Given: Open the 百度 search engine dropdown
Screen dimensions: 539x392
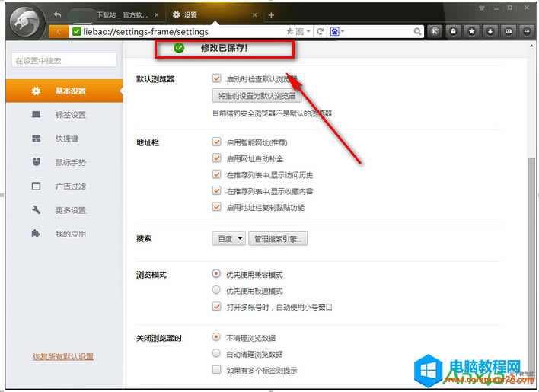Looking at the screenshot, I should pos(228,239).
